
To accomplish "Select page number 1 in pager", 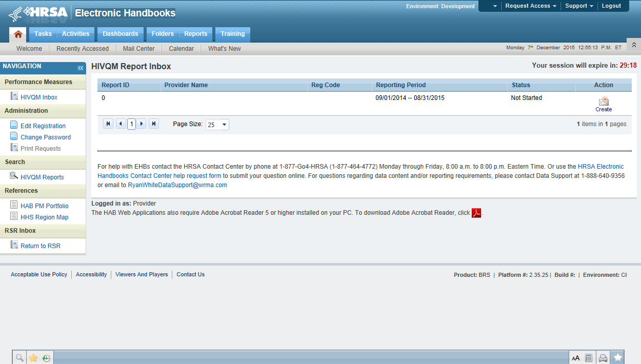I will point(131,124).
